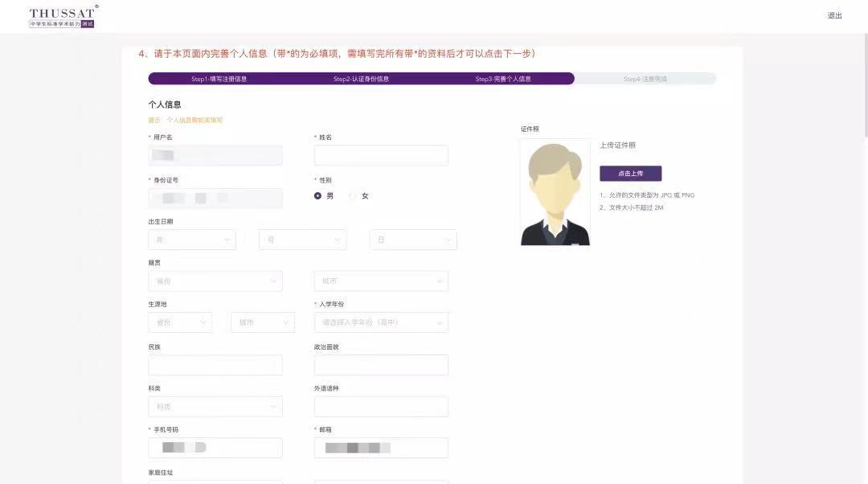Click the orange 个人信息需如实填写 hint
The image size is (868, 484).
pos(194,120)
